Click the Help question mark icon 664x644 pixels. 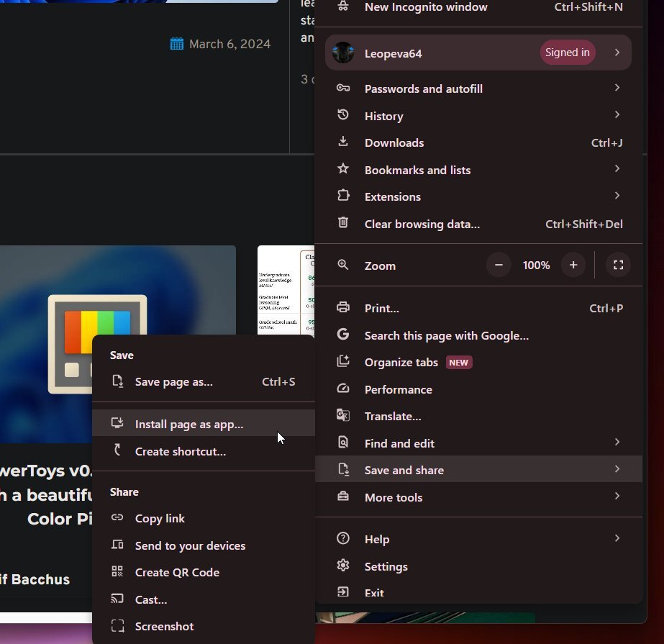pyautogui.click(x=343, y=538)
